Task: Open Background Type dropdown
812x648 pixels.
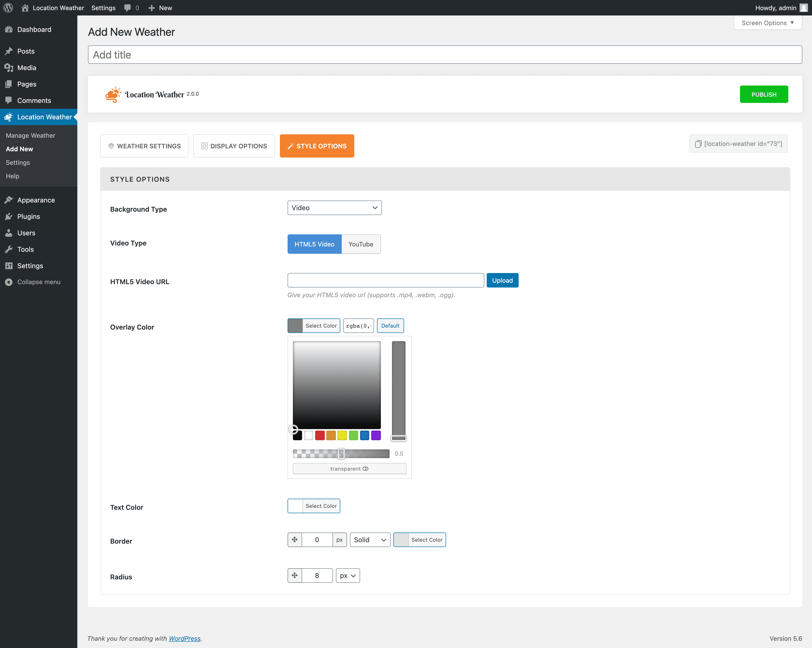Action: coord(334,208)
